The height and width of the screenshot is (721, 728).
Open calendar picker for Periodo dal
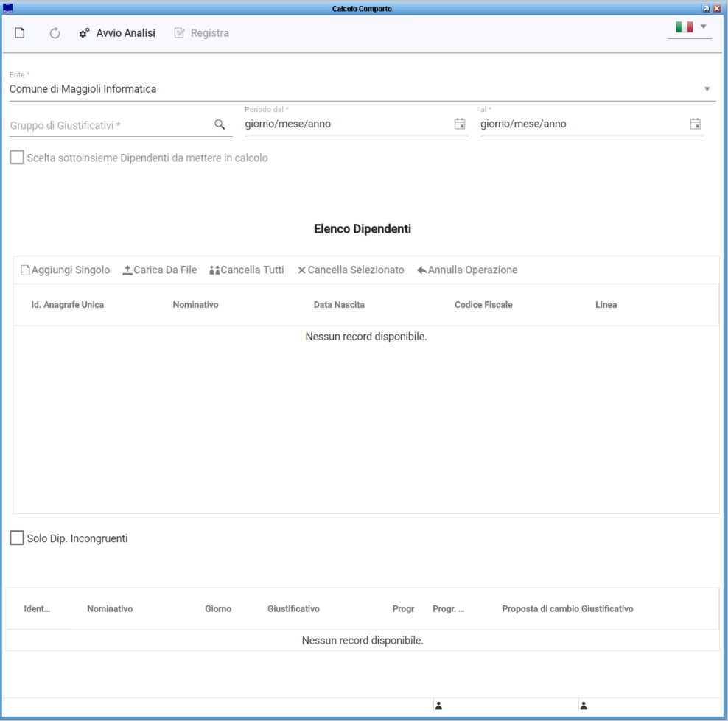pos(460,124)
